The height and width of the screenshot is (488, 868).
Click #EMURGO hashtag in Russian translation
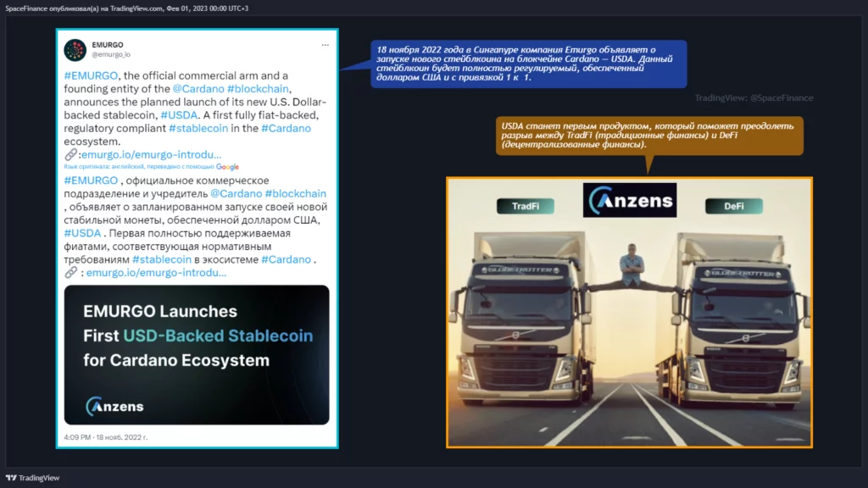pos(91,180)
